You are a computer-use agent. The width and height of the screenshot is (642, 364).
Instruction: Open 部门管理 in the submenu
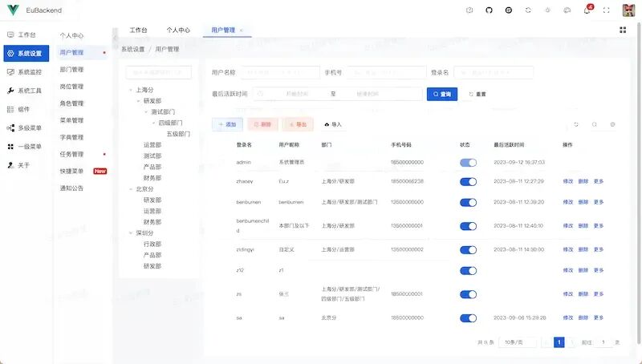(71, 70)
